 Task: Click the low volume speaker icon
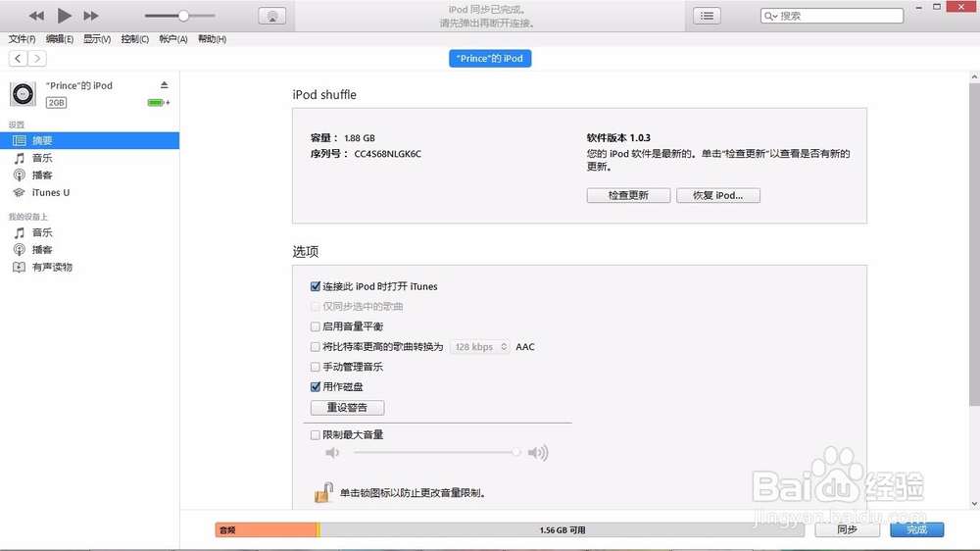click(x=332, y=452)
